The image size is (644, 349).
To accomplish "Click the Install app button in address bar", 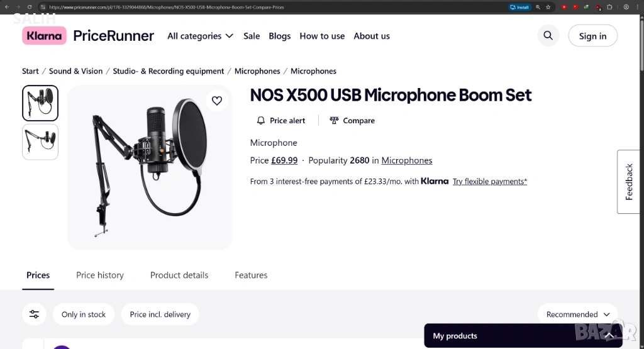I will [x=519, y=7].
